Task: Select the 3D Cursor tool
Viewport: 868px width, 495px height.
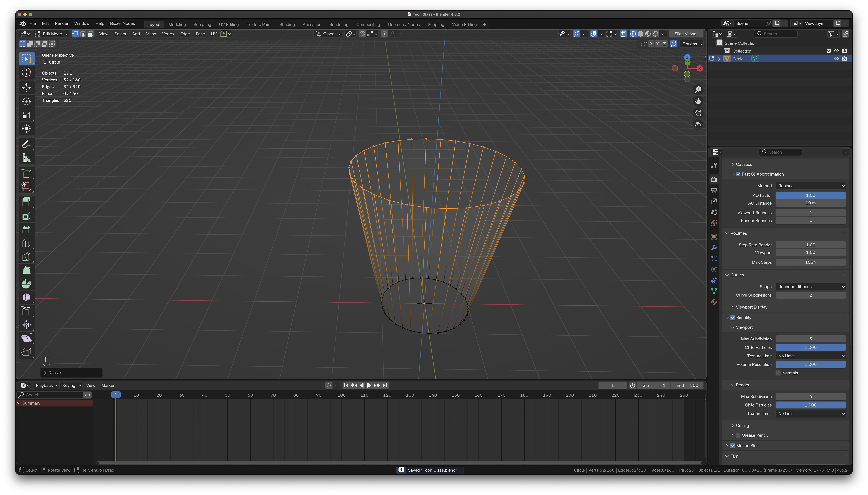Action: [27, 72]
